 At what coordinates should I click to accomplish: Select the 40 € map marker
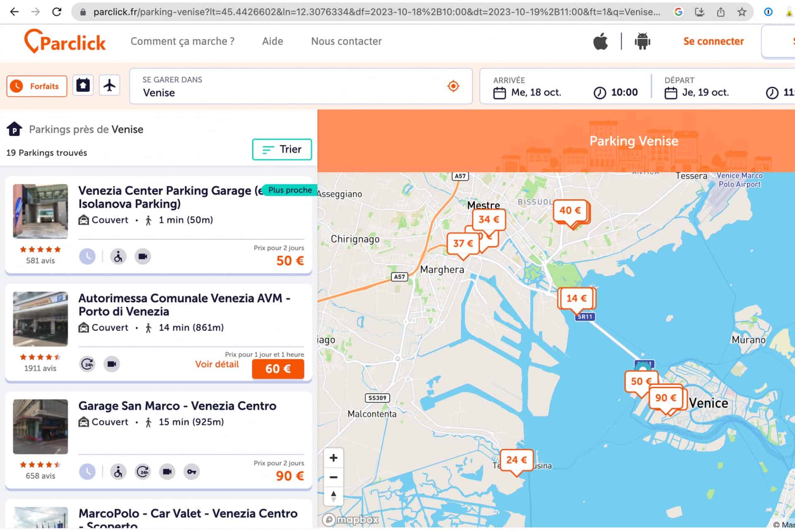click(570, 211)
